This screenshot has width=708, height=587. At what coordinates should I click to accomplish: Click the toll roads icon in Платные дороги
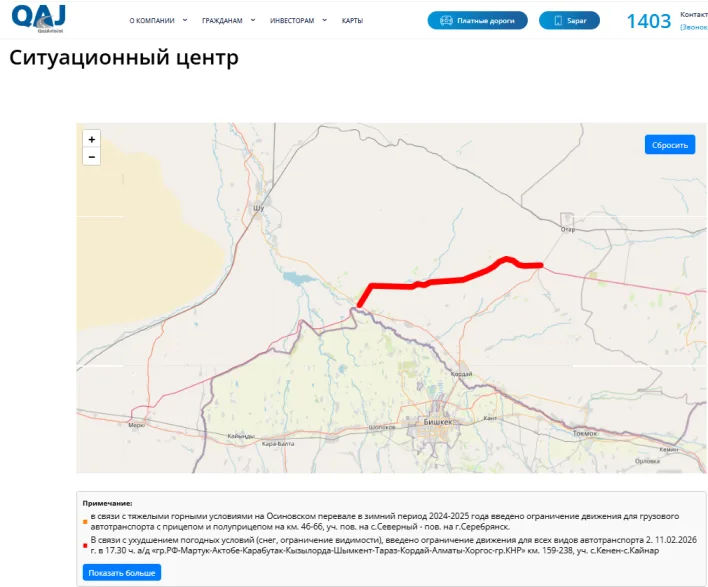tap(447, 20)
